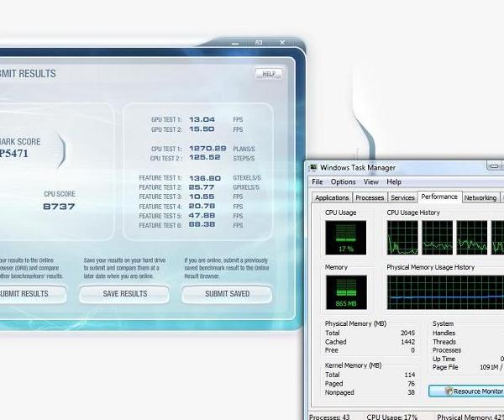Image resolution: width=504 pixels, height=420 pixels.
Task: Click the CPU TEST 1 value 1270.29
Action: 207,149
